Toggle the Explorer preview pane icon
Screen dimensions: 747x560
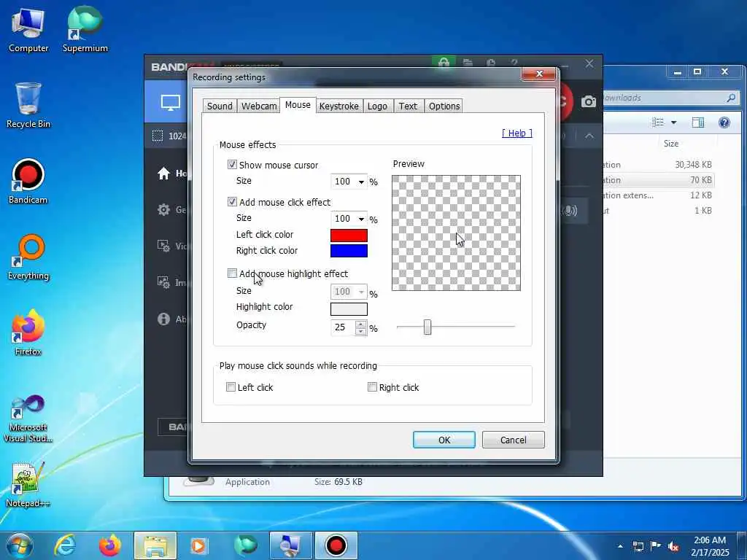[x=698, y=122]
